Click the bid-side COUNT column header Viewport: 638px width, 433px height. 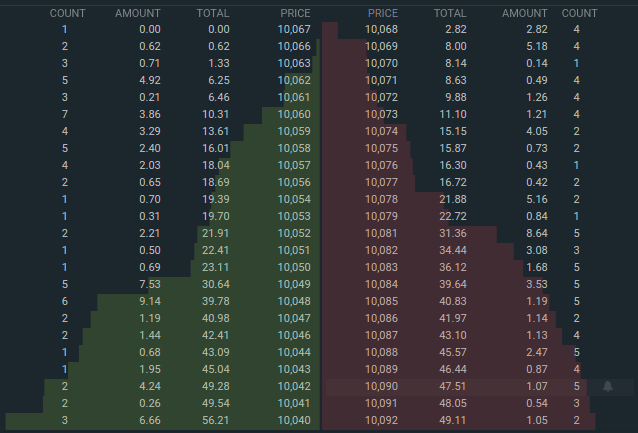67,13
